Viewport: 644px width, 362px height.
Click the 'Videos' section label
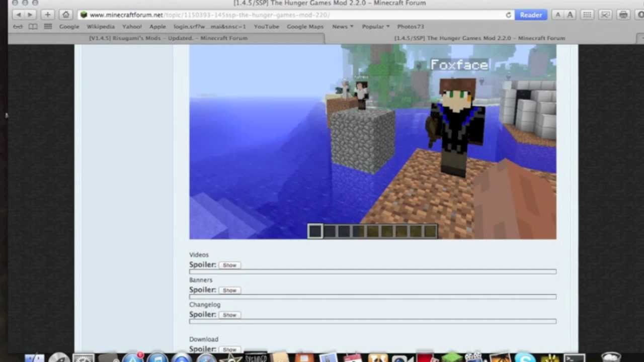199,255
